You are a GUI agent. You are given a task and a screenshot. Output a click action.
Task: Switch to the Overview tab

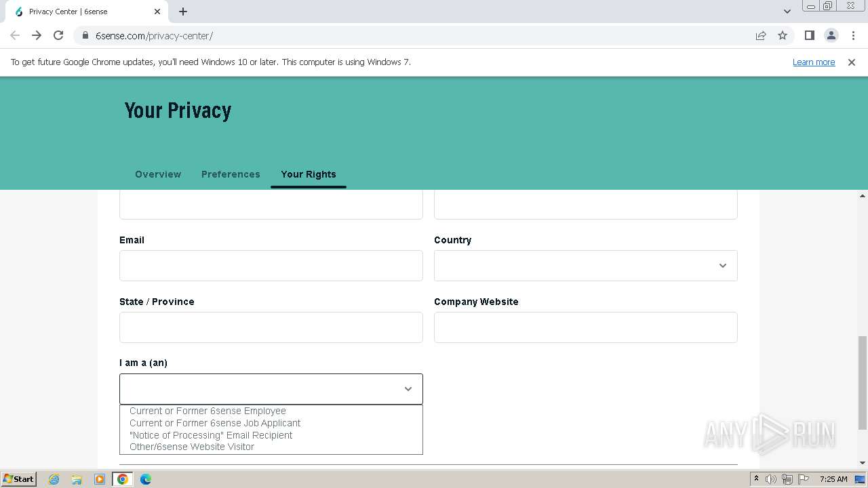coord(158,174)
